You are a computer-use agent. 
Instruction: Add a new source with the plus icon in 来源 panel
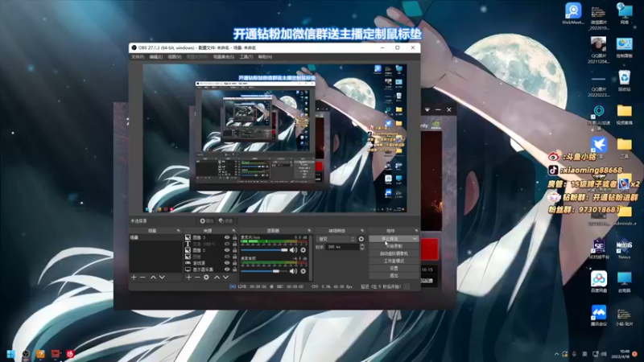(x=188, y=278)
